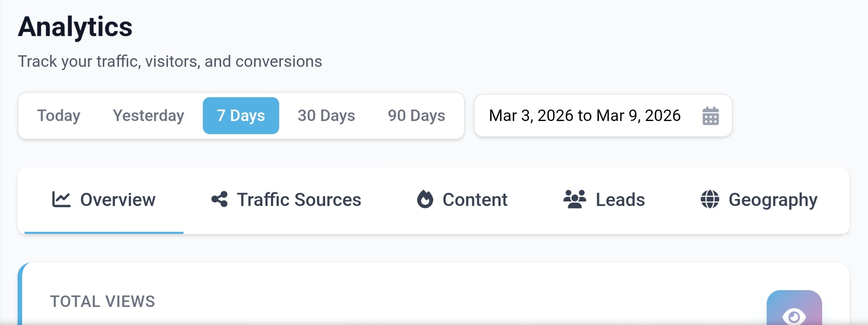The height and width of the screenshot is (325, 868).
Task: Switch to the Traffic Sources tab
Action: (x=299, y=200)
